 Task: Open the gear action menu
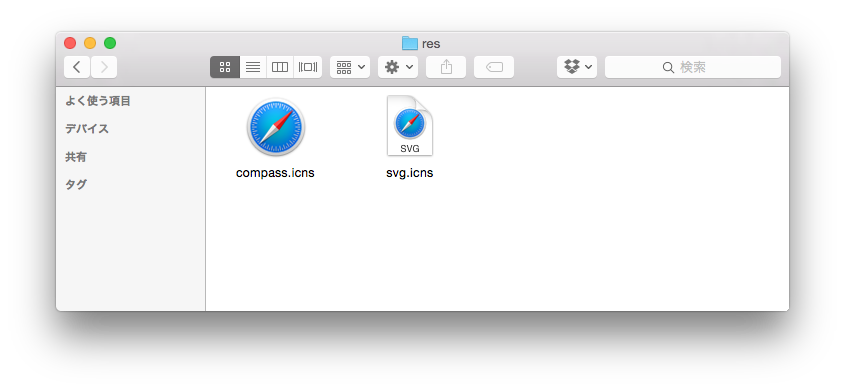[398, 67]
